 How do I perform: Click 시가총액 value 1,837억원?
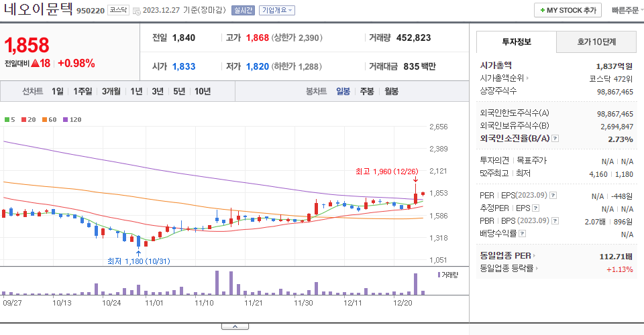[x=614, y=66]
